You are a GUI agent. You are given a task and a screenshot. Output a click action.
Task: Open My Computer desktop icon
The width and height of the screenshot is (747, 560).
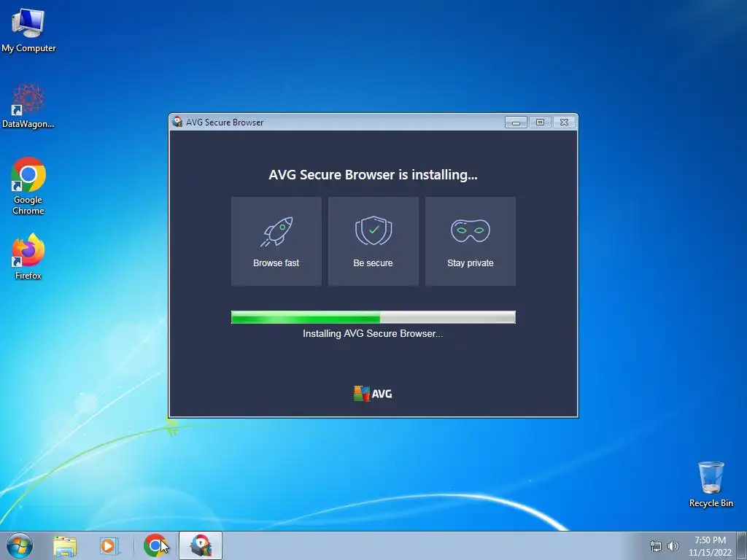pyautogui.click(x=28, y=31)
